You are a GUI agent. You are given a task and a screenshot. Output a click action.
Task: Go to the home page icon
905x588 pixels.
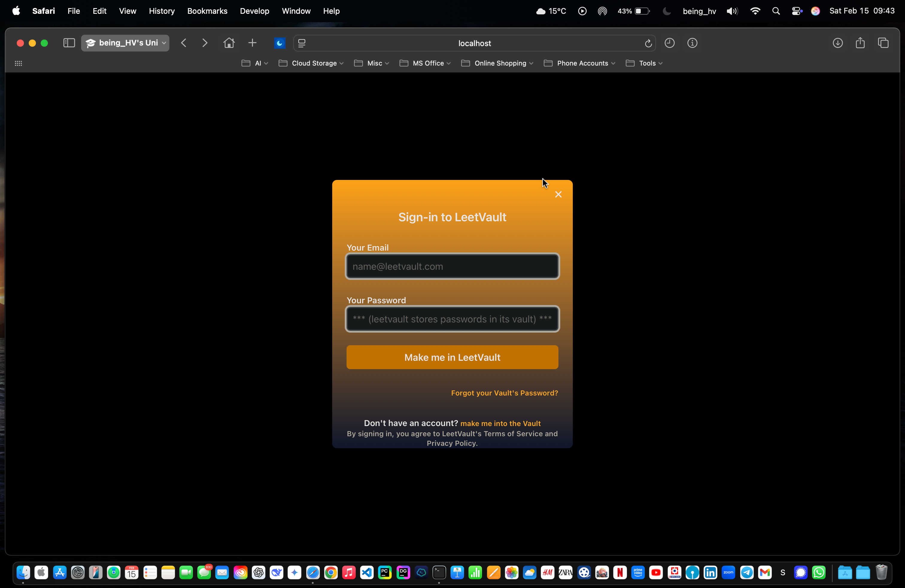click(x=229, y=43)
